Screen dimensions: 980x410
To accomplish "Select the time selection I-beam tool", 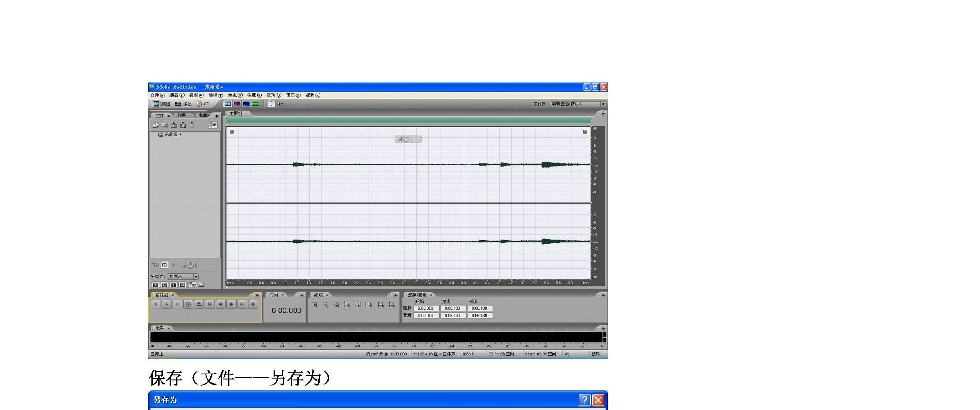I will (x=271, y=104).
